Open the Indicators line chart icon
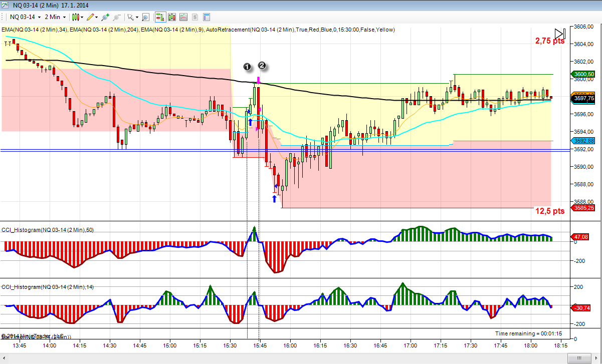Viewport: 602px width, 364px height. click(x=183, y=17)
